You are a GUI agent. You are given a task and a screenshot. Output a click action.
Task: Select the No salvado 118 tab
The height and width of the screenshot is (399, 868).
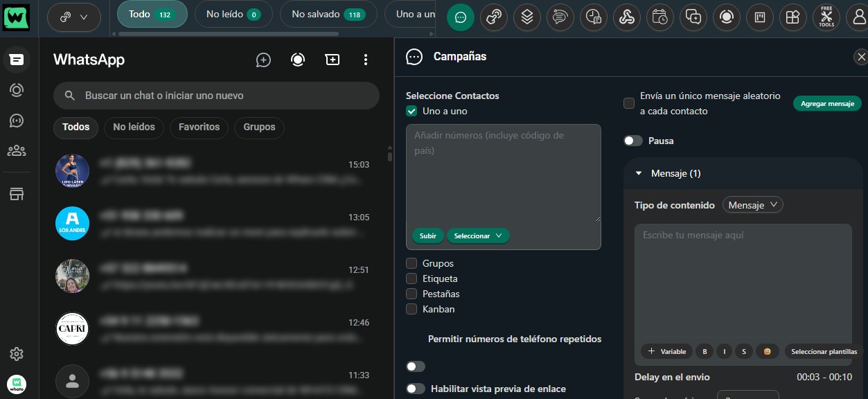[x=328, y=14]
